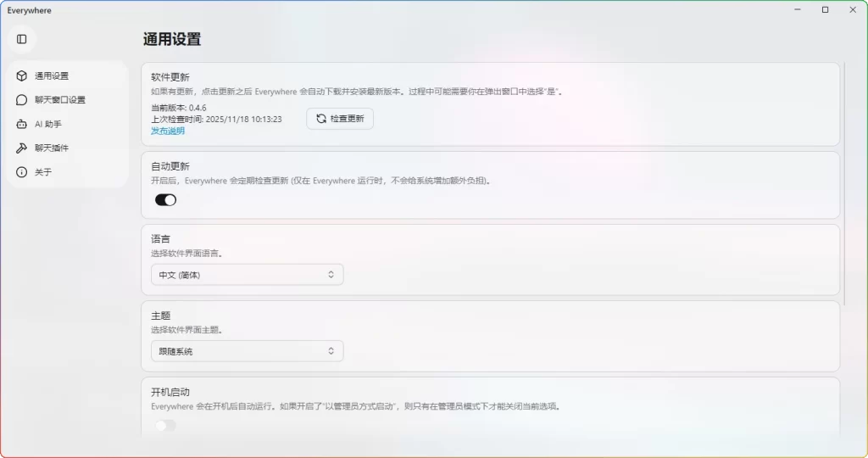Maximize the Everywhere window
868x458 pixels.
coord(826,10)
